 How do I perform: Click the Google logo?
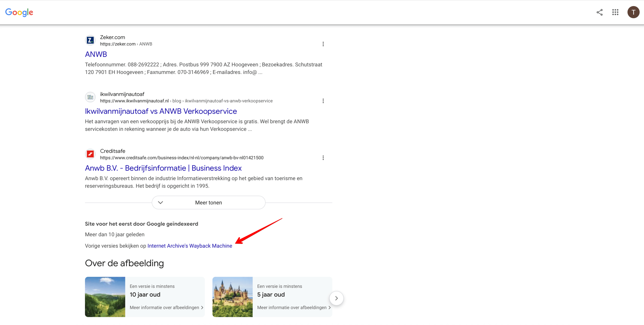coord(19,12)
